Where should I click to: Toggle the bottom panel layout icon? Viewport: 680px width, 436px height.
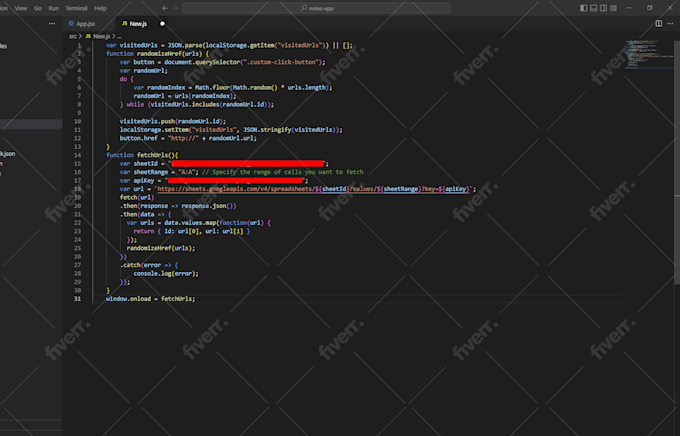(594, 8)
